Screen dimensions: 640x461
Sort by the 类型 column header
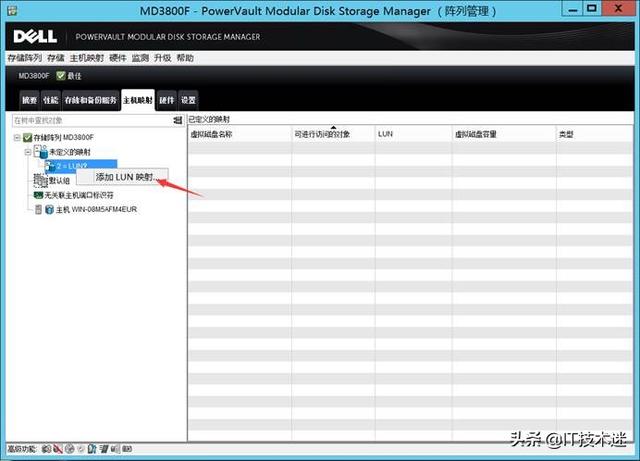595,134
